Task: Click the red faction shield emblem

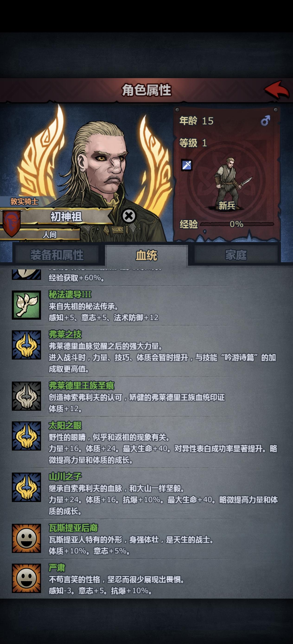Action: point(12,224)
